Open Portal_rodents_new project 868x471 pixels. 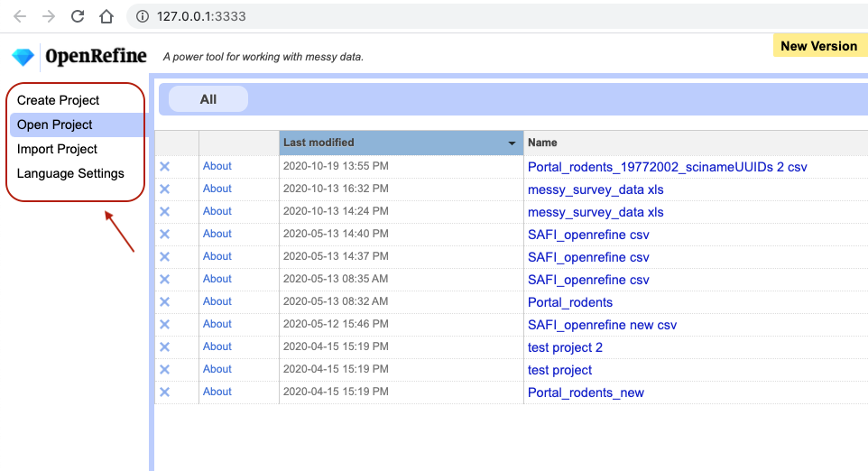[x=586, y=393]
